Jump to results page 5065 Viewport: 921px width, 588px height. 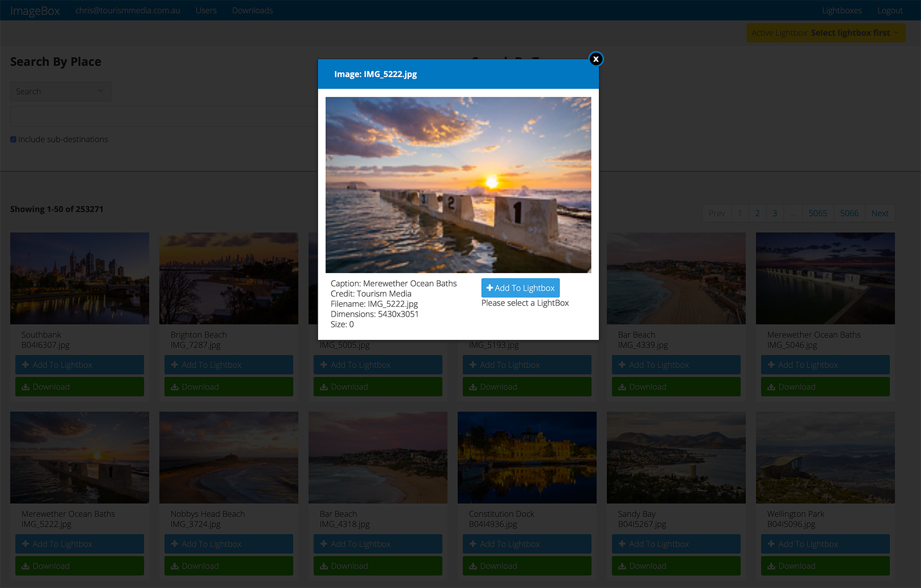818,213
